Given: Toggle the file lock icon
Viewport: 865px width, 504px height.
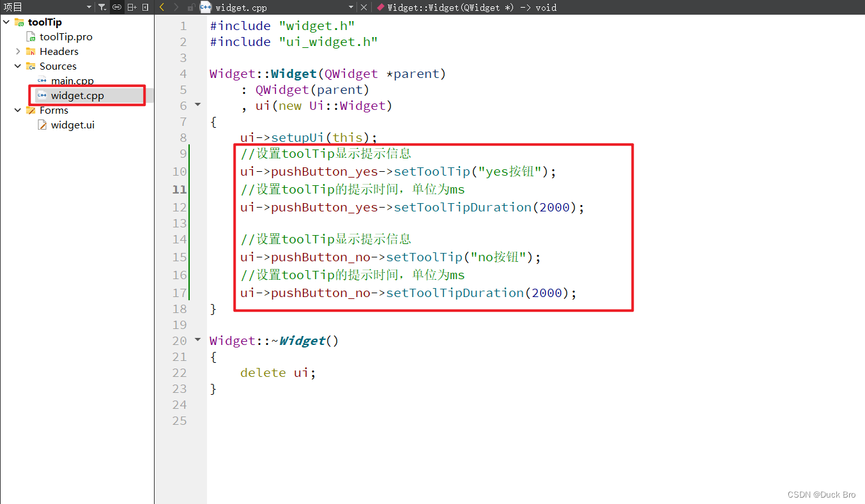Looking at the screenshot, I should click(192, 8).
